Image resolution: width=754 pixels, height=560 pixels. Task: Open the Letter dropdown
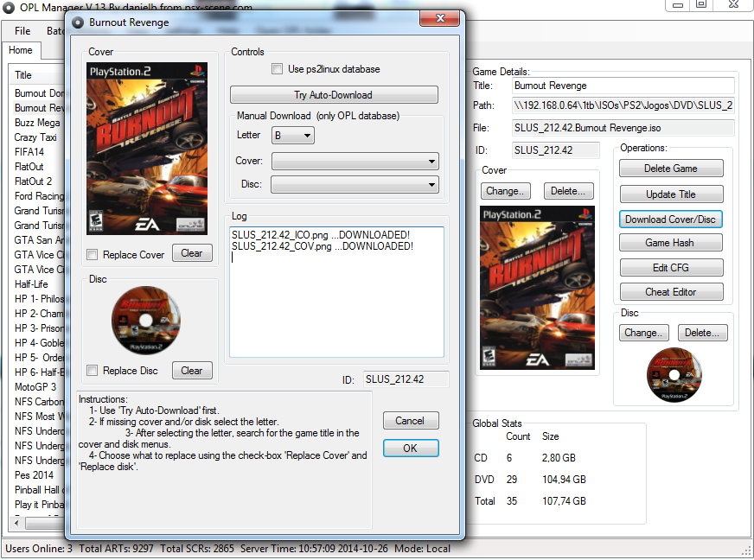click(x=293, y=136)
